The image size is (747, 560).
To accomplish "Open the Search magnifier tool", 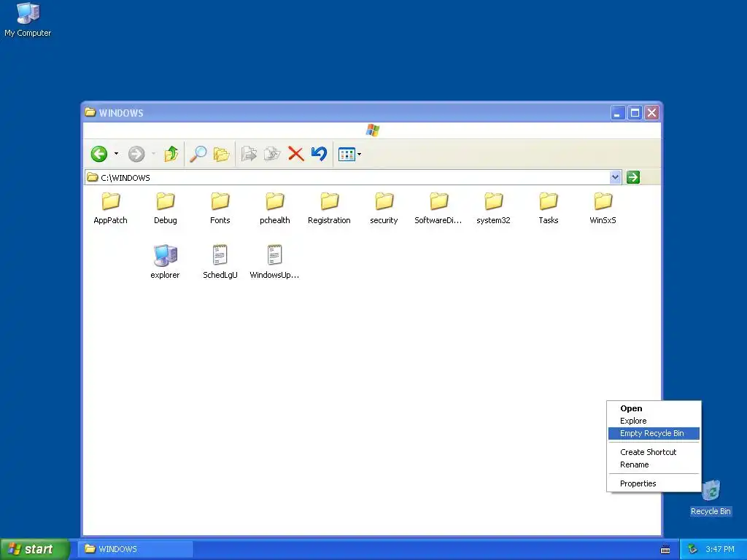I will [198, 154].
